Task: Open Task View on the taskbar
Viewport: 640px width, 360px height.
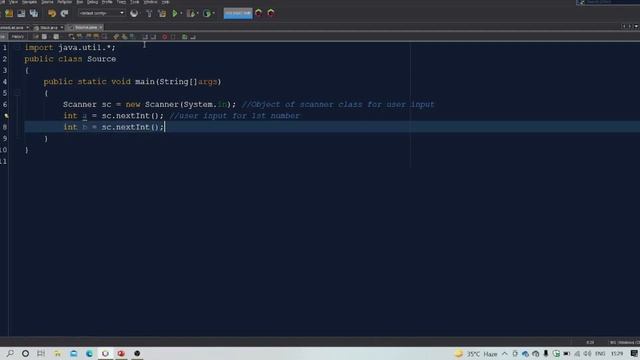Action: [41, 353]
